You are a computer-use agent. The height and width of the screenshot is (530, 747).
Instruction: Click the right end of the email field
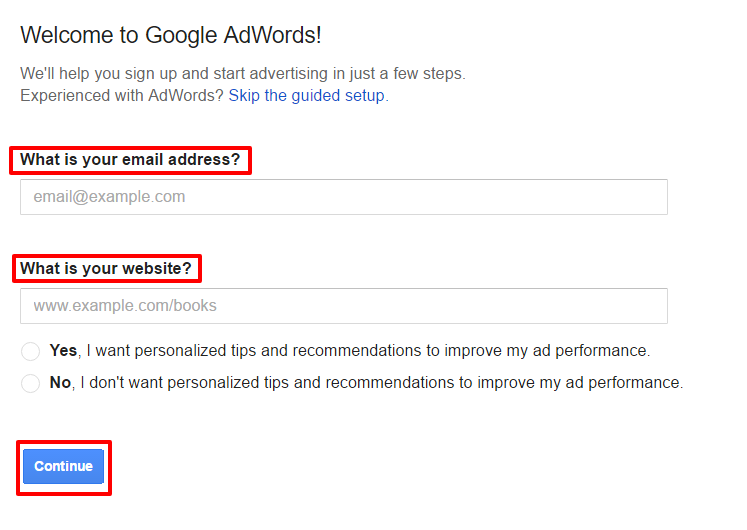click(x=650, y=197)
